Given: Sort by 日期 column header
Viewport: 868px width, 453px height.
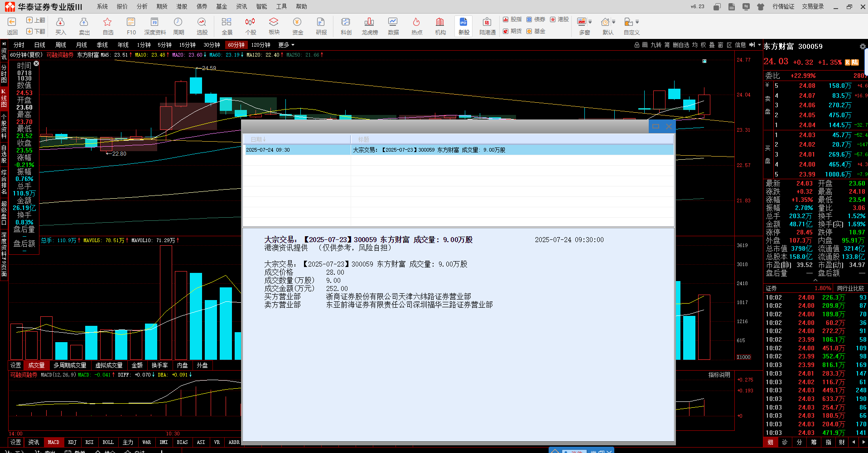Looking at the screenshot, I should pos(297,139).
